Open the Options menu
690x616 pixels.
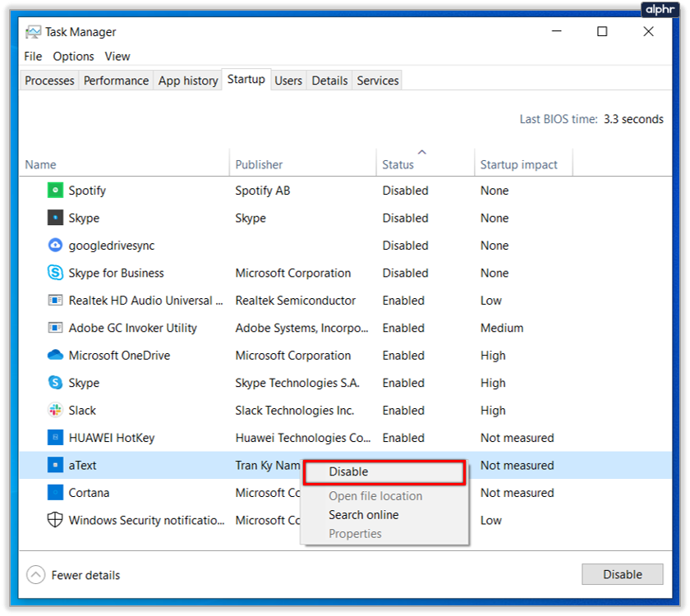pyautogui.click(x=73, y=56)
